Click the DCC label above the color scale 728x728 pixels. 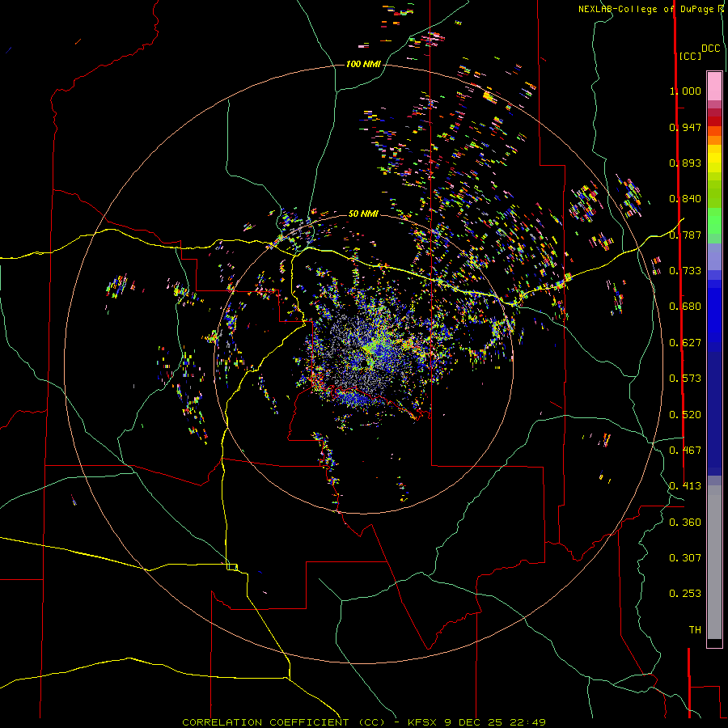(x=710, y=49)
